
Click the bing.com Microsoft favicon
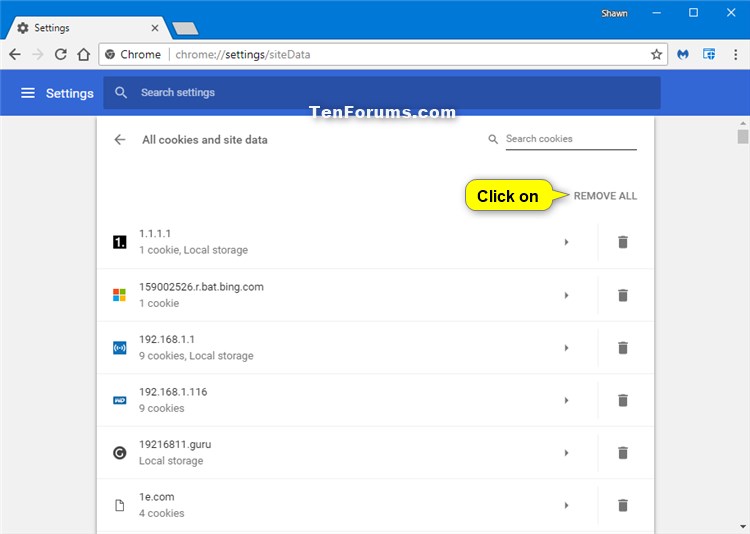click(x=120, y=295)
